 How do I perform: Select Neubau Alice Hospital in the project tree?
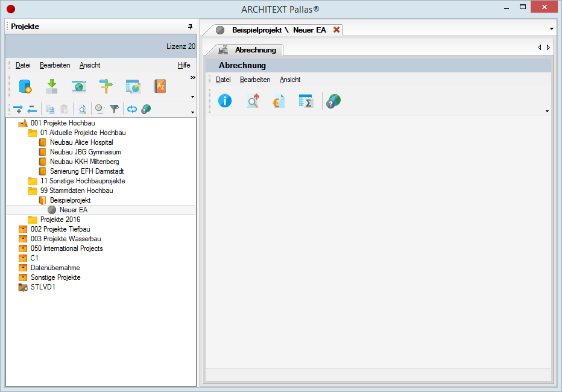pyautogui.click(x=81, y=142)
